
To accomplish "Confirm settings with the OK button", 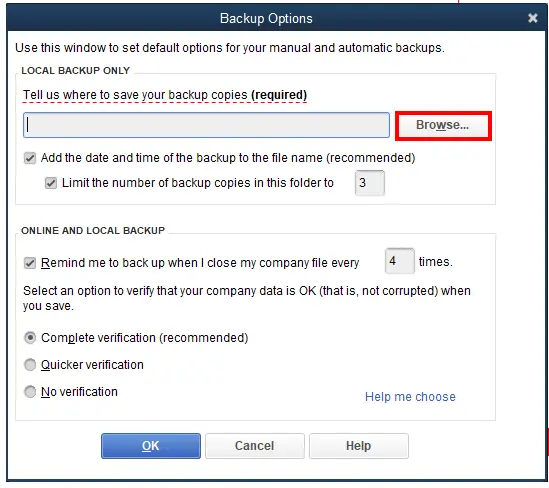I will [x=151, y=446].
